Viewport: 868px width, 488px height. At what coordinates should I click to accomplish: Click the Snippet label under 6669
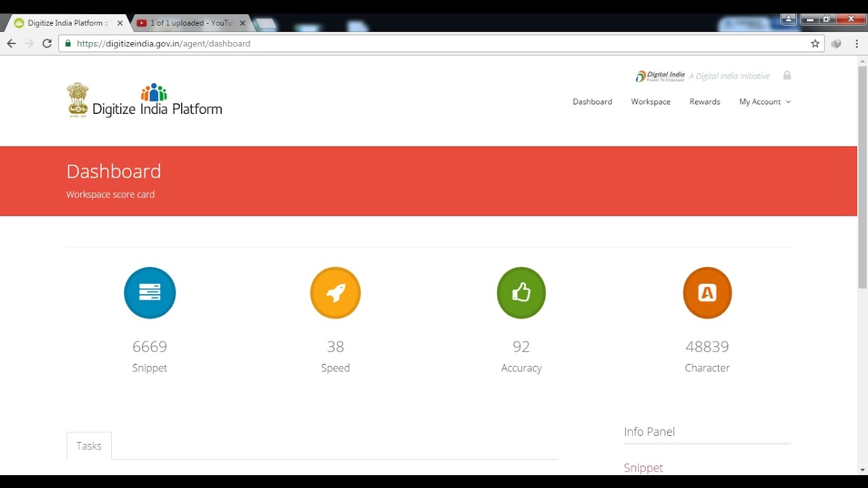click(150, 368)
